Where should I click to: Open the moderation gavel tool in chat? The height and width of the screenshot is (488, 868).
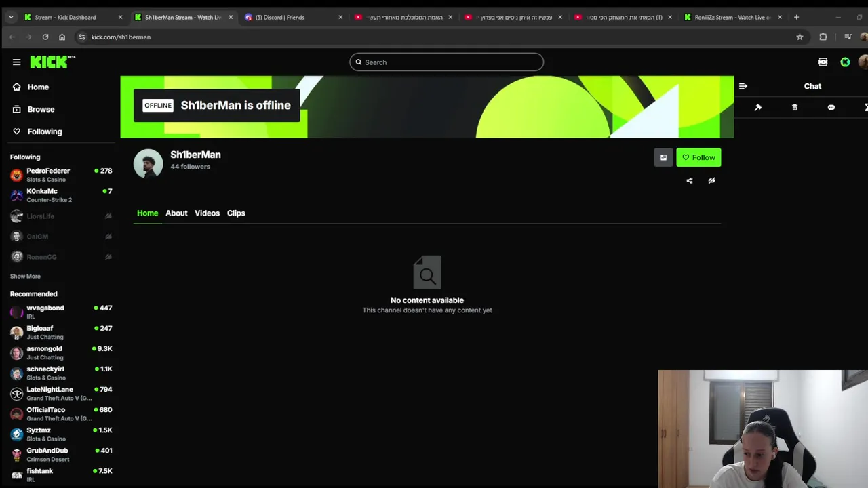(x=758, y=107)
